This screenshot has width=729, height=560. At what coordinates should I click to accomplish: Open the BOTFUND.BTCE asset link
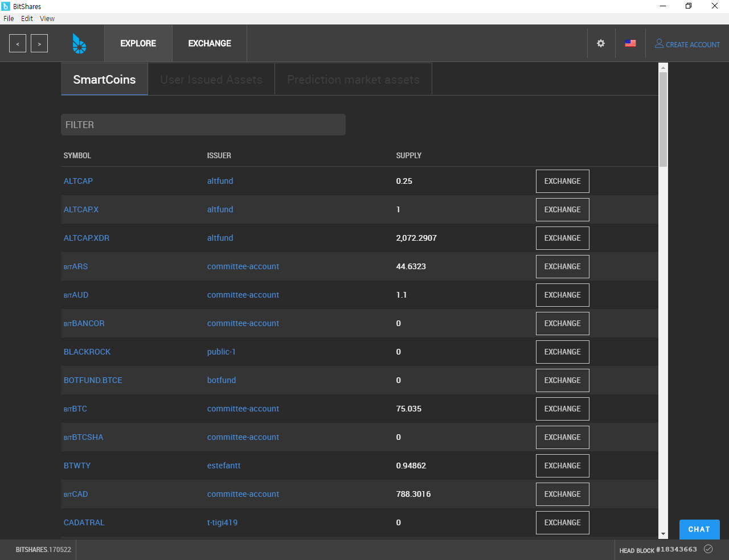click(x=93, y=380)
